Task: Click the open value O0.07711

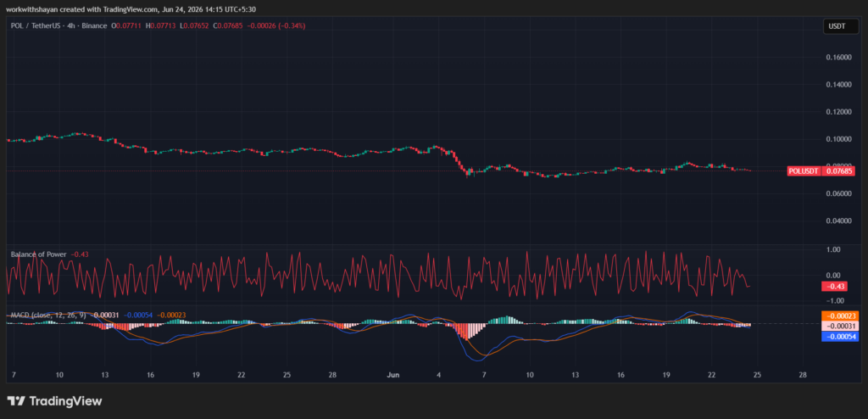Action: pos(127,26)
